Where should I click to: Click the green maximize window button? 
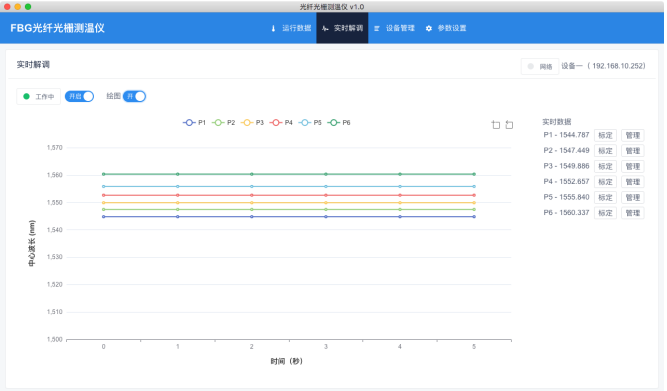28,6
